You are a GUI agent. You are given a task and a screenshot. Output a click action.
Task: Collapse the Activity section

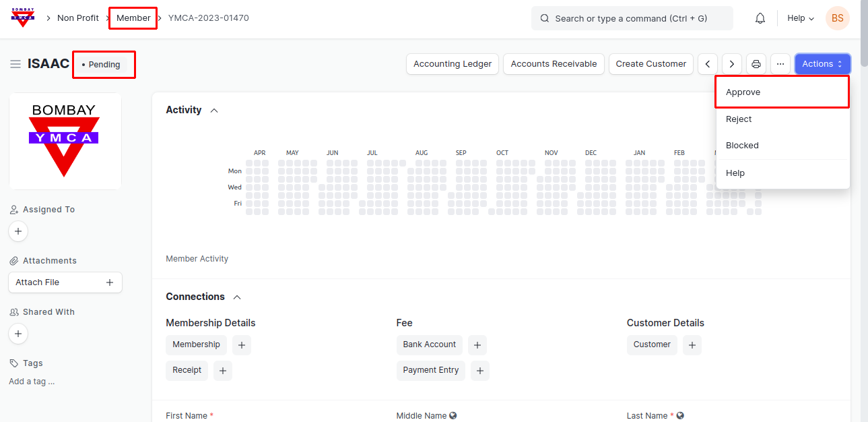[214, 111]
